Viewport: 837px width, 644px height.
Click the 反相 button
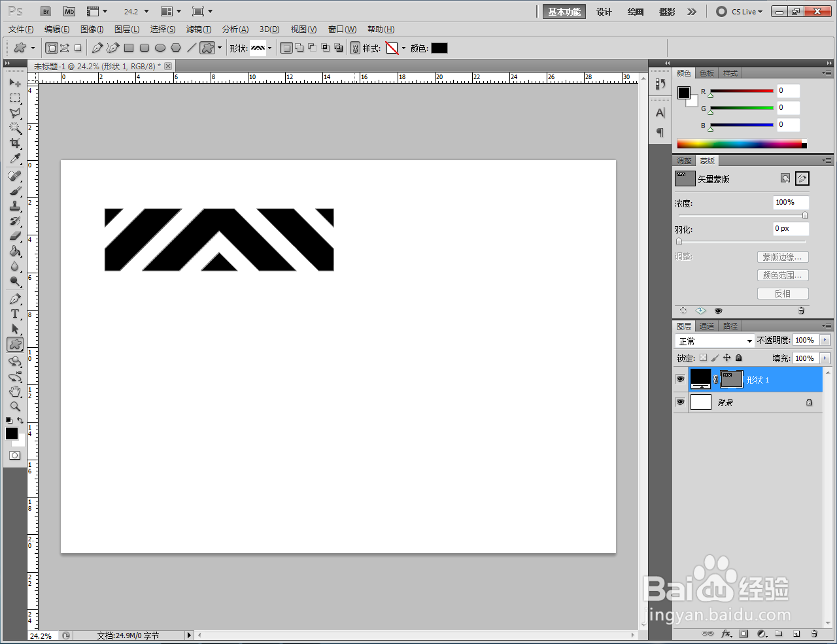coord(783,294)
